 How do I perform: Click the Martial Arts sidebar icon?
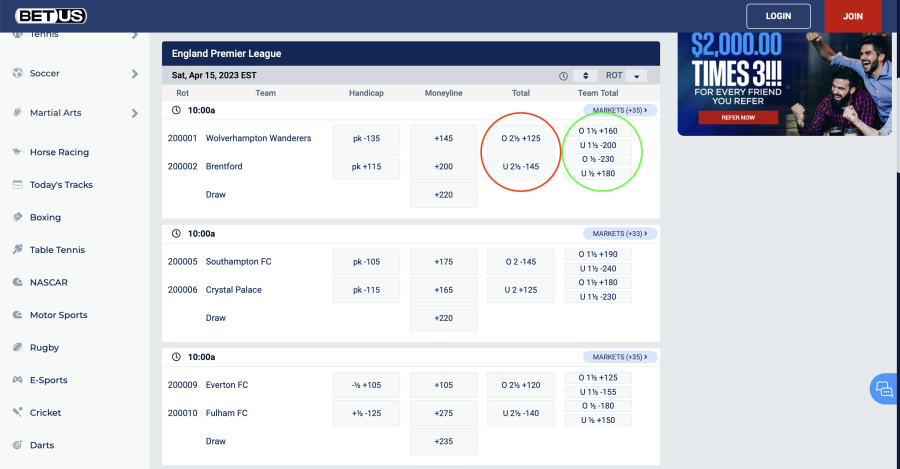click(18, 113)
